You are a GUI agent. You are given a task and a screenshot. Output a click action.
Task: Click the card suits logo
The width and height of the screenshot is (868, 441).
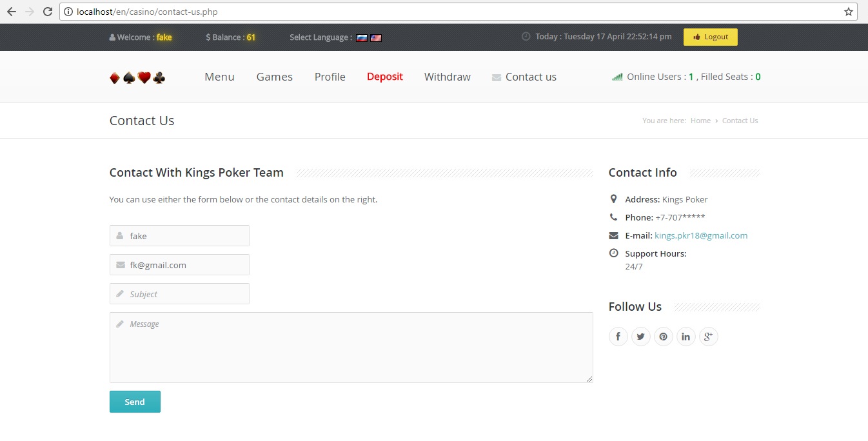137,77
